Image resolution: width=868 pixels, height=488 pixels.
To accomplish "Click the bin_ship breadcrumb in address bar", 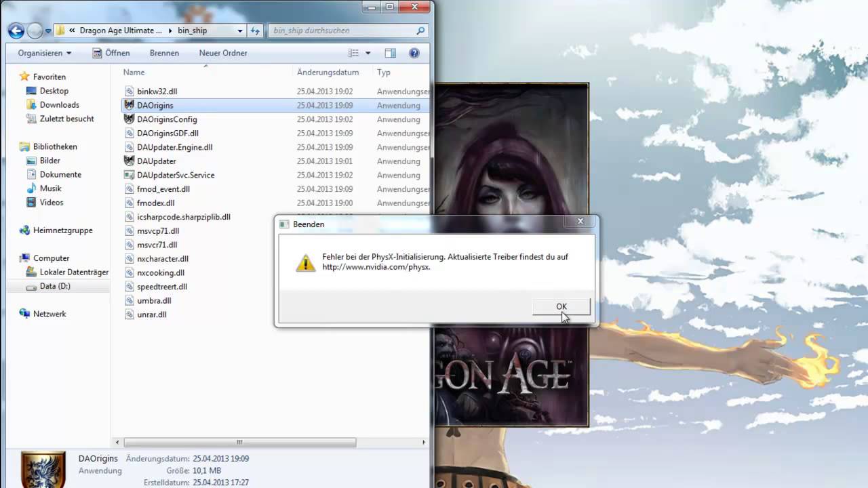I will [192, 30].
